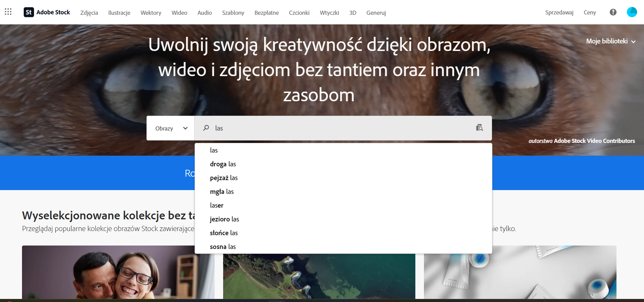Select the 'jezioro las' suggestion
This screenshot has height=302, width=644.
tap(343, 219)
